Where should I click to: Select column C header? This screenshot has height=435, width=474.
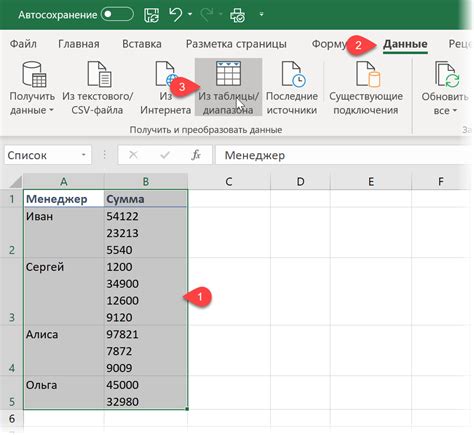[229, 182]
